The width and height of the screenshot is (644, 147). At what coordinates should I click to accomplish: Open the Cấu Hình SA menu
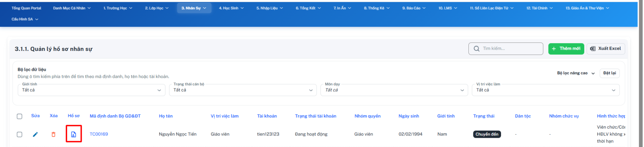(x=25, y=19)
